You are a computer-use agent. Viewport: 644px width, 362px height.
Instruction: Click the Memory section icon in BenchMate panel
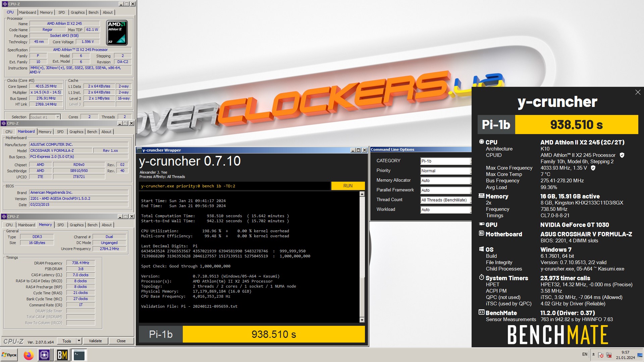[481, 196]
